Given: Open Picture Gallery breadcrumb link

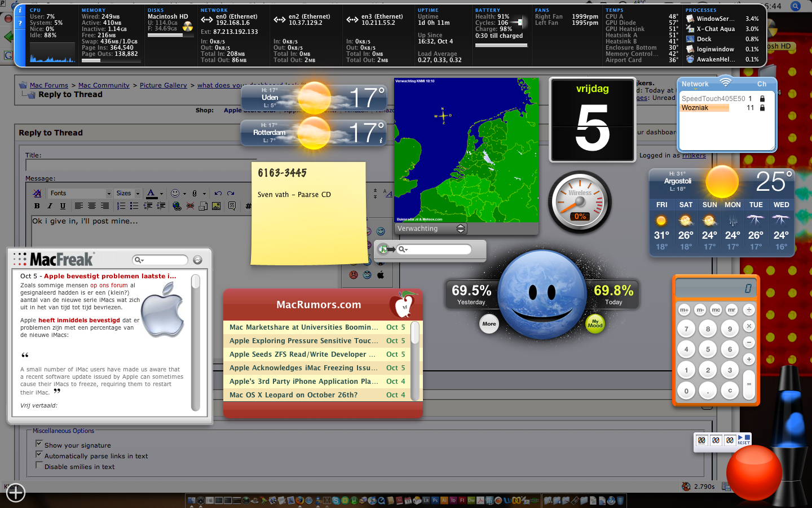Looking at the screenshot, I should click(163, 85).
